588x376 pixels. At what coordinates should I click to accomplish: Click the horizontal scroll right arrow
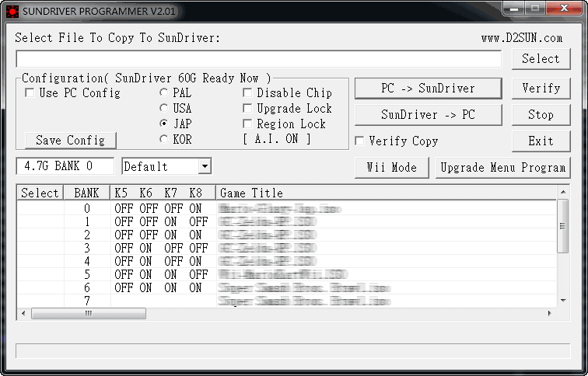[x=550, y=313]
